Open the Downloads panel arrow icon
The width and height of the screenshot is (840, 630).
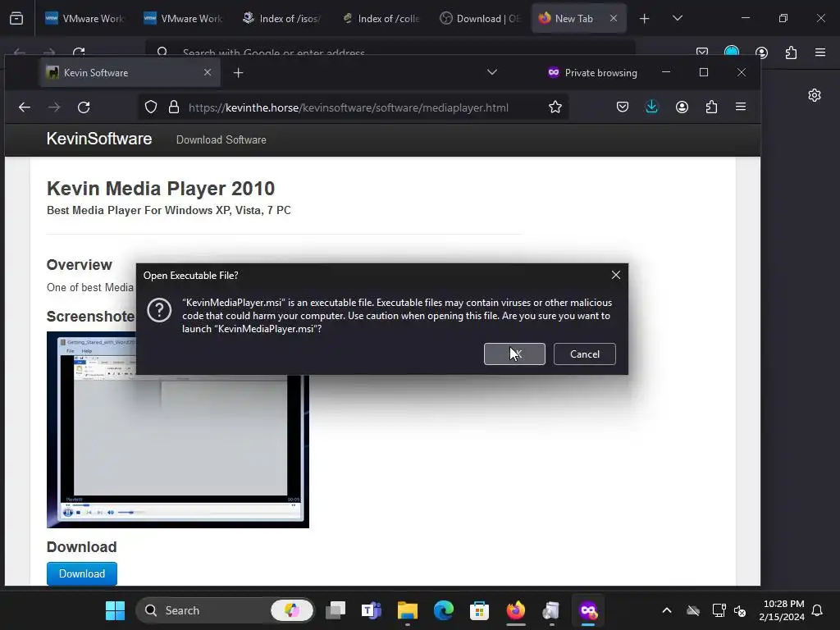[x=651, y=107]
